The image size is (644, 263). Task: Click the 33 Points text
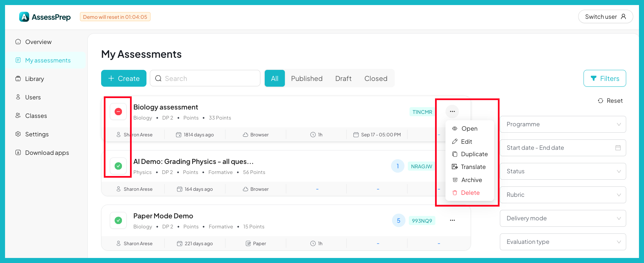click(220, 118)
